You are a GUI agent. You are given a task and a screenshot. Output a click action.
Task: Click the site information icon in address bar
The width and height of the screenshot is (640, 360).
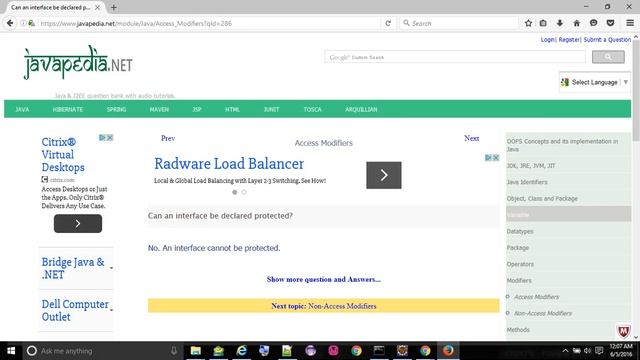pos(23,23)
